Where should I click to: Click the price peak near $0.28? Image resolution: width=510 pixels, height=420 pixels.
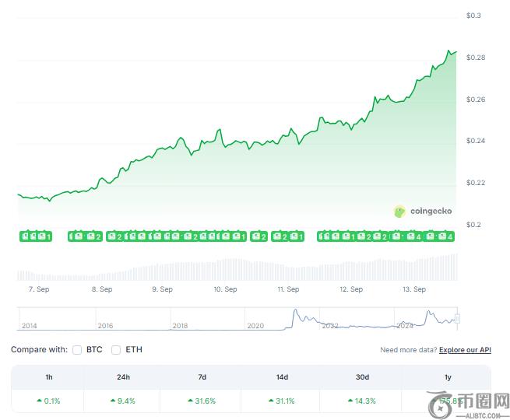point(449,51)
